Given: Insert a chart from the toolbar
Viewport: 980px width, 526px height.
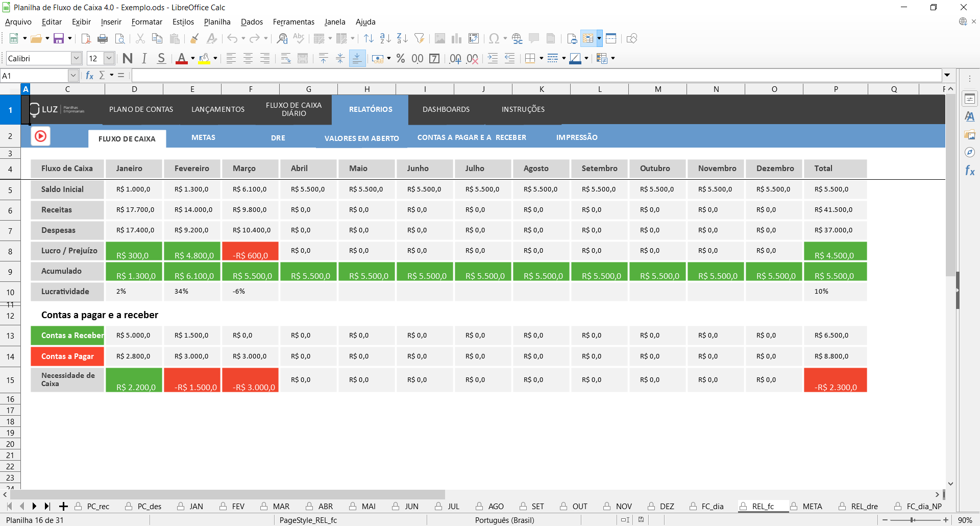Looking at the screenshot, I should pyautogui.click(x=456, y=39).
